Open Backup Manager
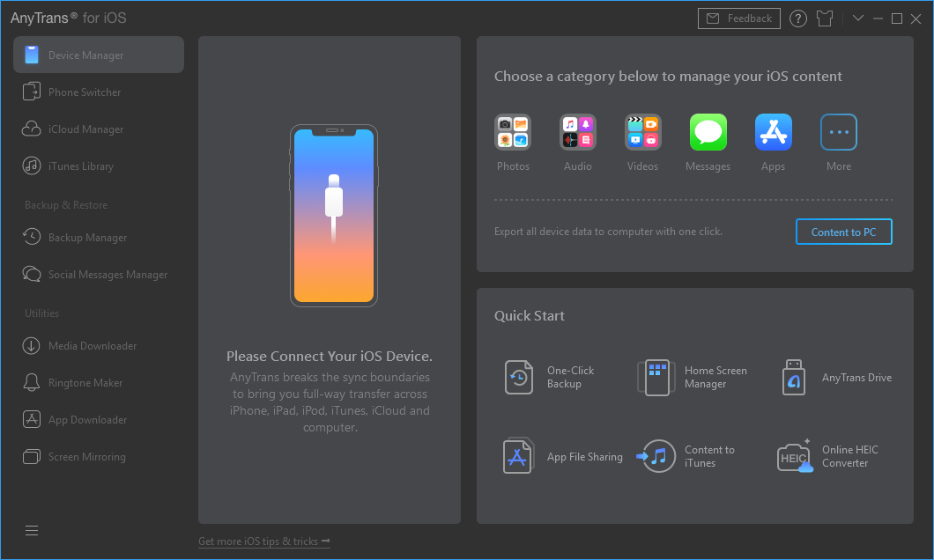This screenshot has width=934, height=560. coord(99,238)
